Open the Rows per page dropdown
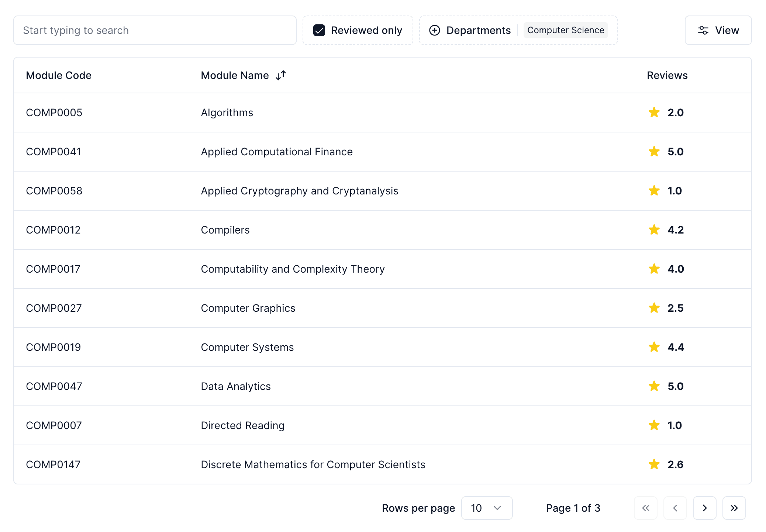 click(487, 508)
